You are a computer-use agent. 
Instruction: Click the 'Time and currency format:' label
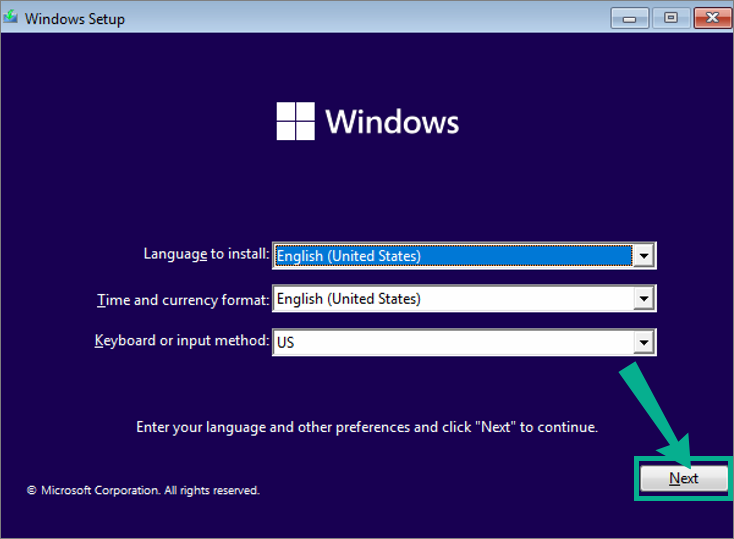[x=183, y=300]
